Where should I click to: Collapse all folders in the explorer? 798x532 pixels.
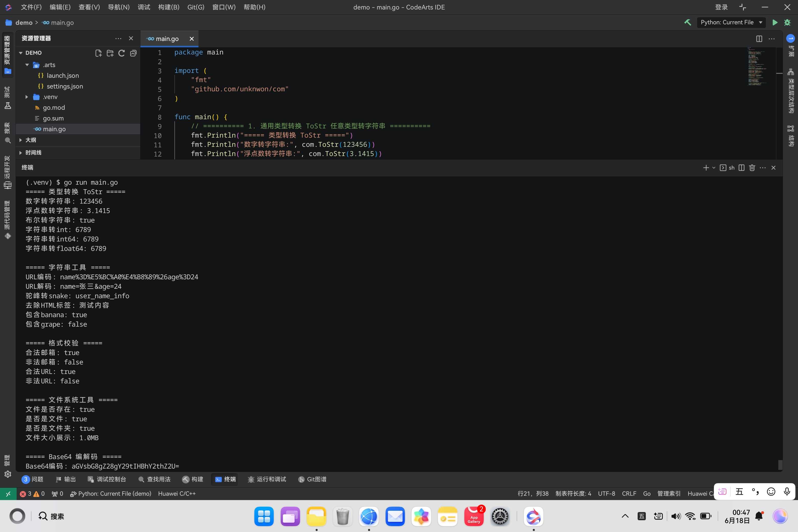click(133, 53)
